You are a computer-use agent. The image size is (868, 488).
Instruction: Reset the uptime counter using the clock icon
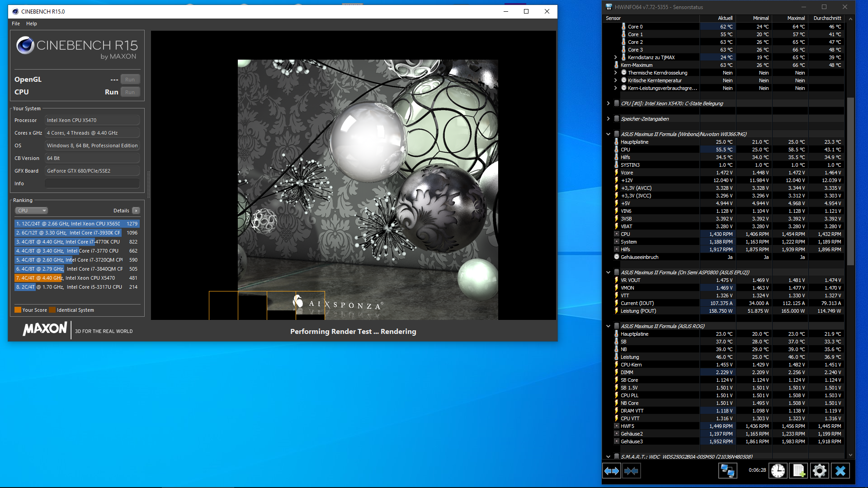pyautogui.click(x=778, y=470)
